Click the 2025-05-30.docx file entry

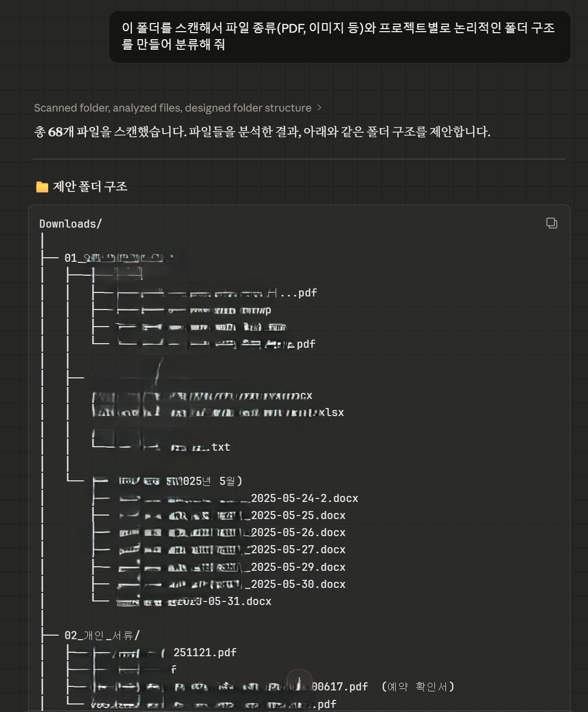[298, 584]
